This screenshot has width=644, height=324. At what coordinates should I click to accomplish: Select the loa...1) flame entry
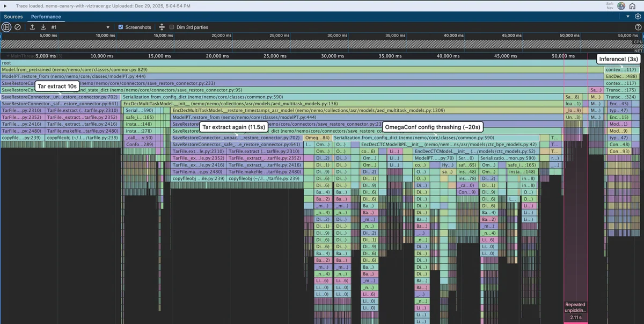(x=573, y=104)
